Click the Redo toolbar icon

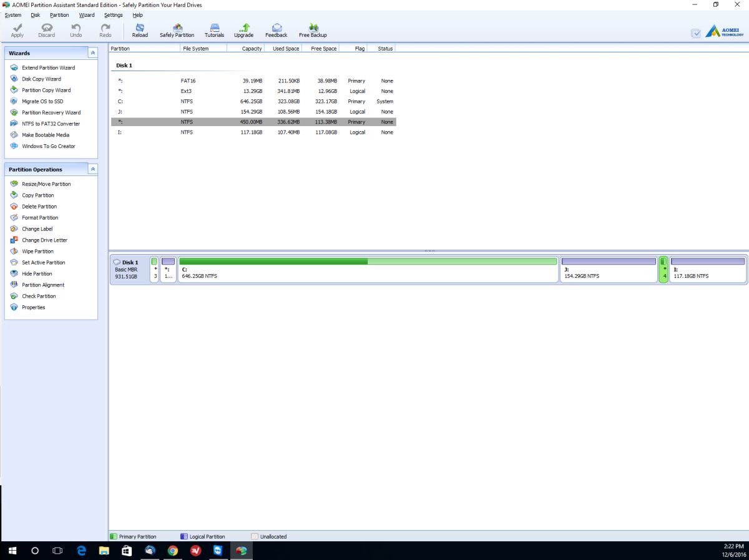105,31
